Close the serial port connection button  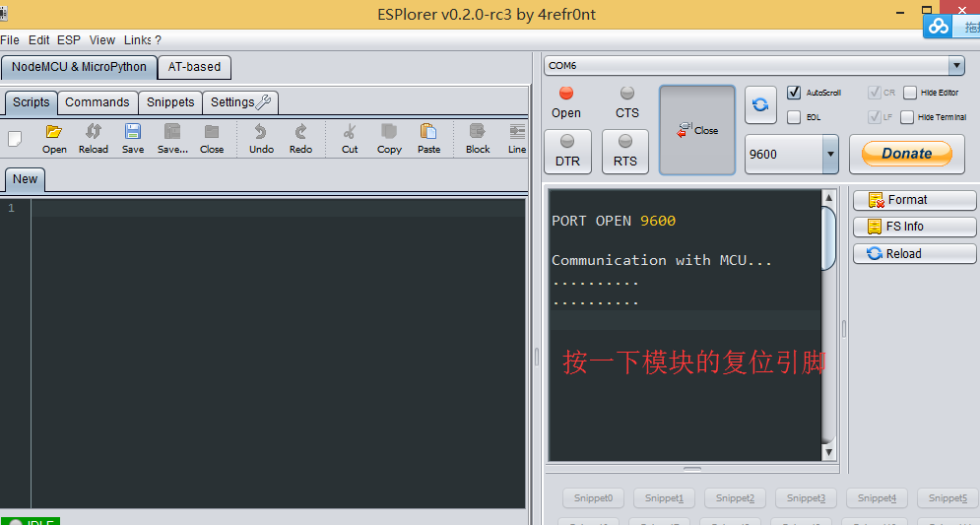(697, 130)
